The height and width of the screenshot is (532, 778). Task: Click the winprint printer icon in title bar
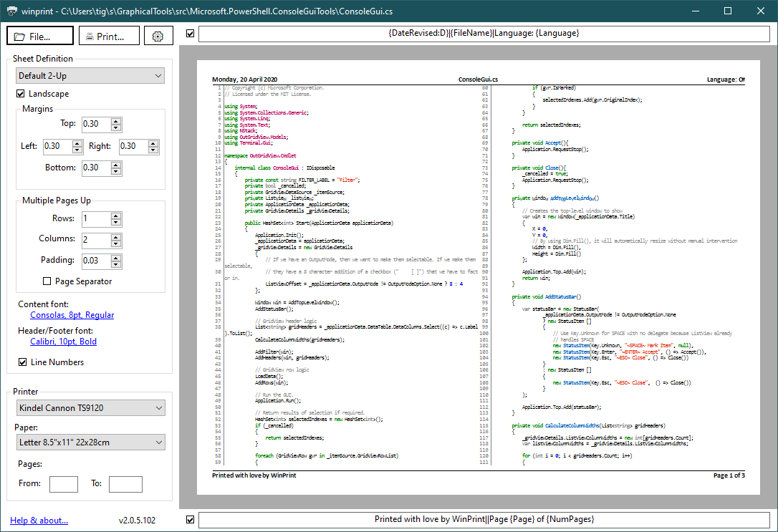point(12,11)
